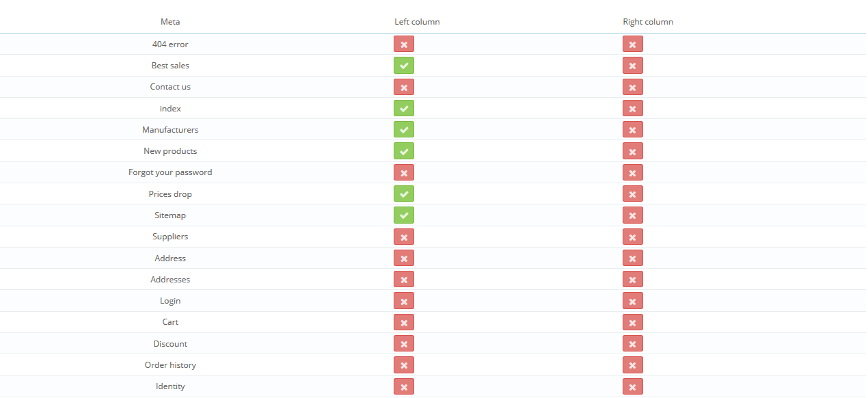Select the index row label
The image size is (868, 398).
click(x=170, y=109)
